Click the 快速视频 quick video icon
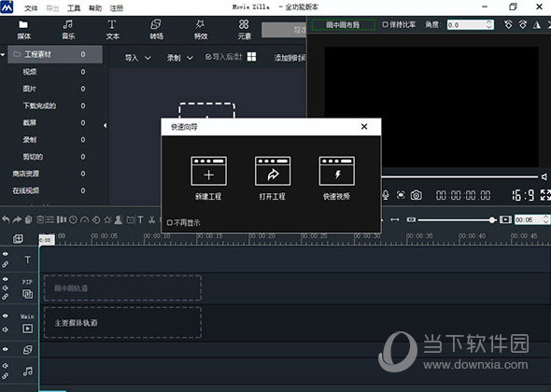 [x=336, y=172]
